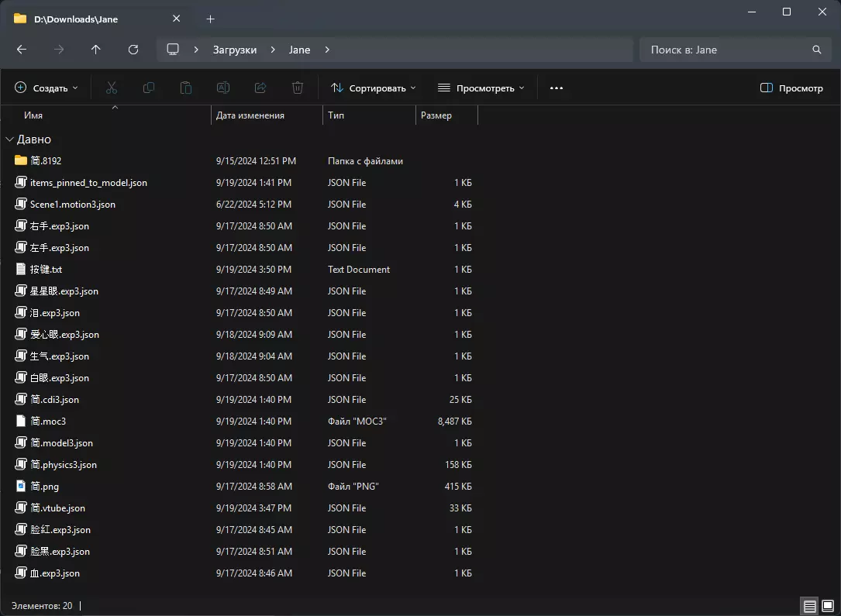Click the Share icon in toolbar
Screen dimensions: 841x616
coord(260,88)
